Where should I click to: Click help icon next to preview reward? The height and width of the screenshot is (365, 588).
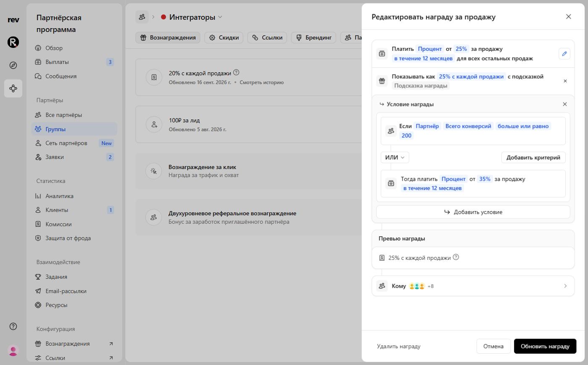[456, 257]
